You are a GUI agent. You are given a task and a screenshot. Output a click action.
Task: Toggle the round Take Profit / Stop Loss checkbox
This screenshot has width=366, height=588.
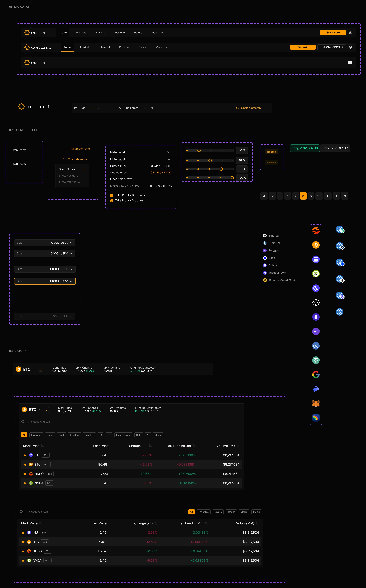tap(112, 201)
